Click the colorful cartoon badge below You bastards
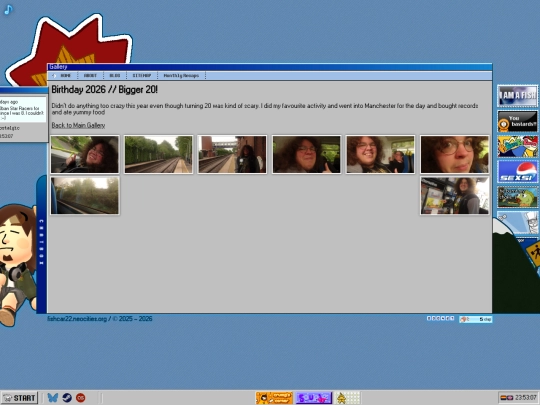 click(517, 146)
